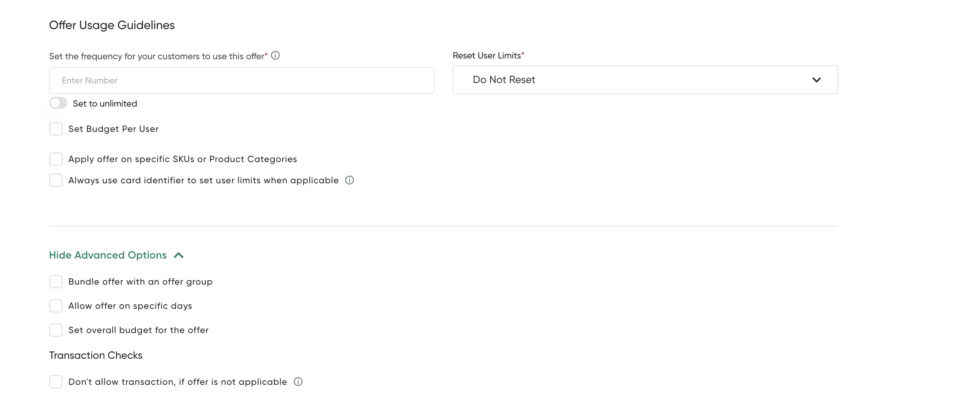Enable Set overall budget for the offer
Screen dimensions: 980x396
coord(56,330)
